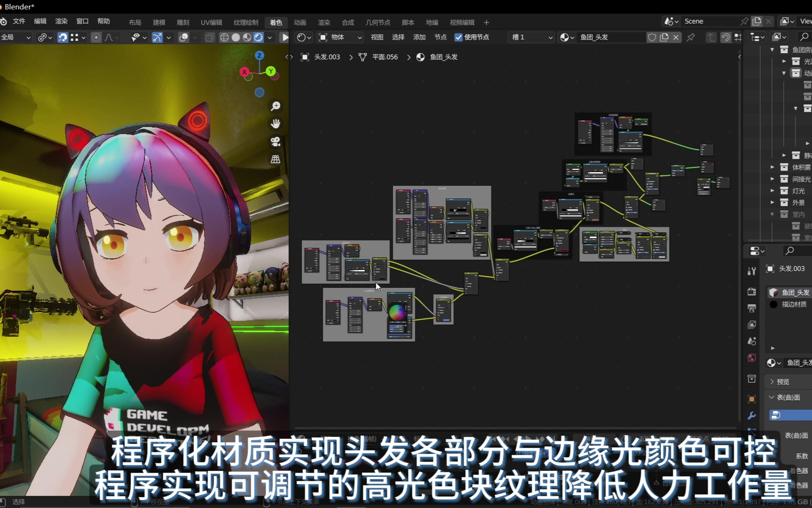
Task: Open the 文件 (File) menu
Action: [19, 21]
